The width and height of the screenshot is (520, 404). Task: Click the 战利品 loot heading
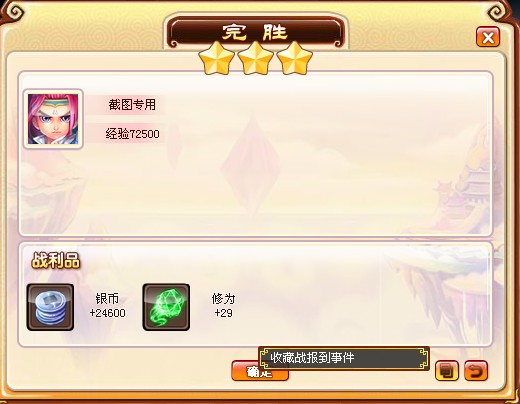[56, 260]
